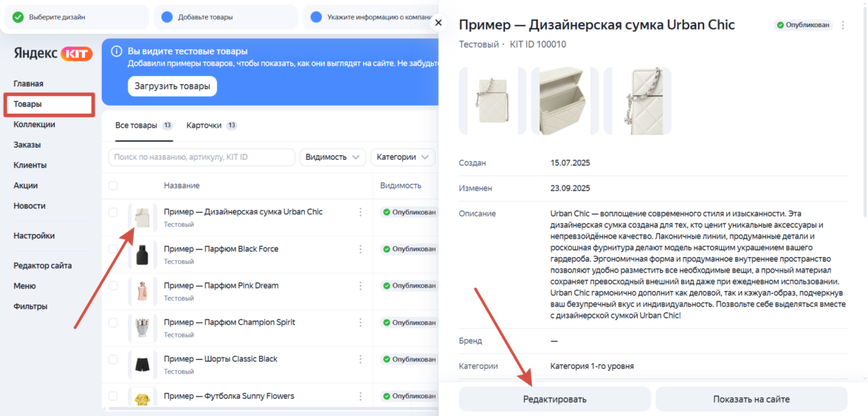View the open handbag second photo

(x=565, y=101)
